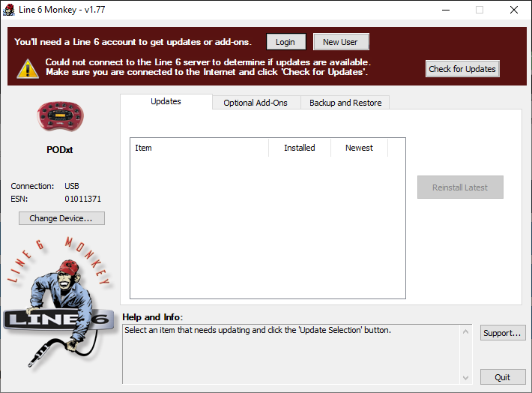
Task: Switch to the Updates tab
Action: tap(166, 102)
